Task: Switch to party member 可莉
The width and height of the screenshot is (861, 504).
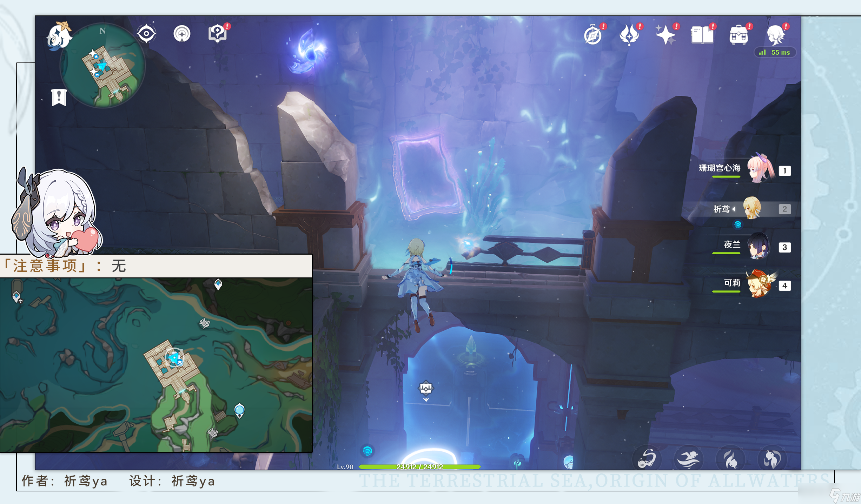Action: pyautogui.click(x=745, y=284)
